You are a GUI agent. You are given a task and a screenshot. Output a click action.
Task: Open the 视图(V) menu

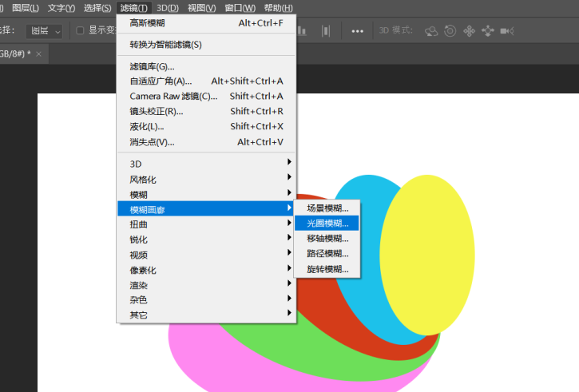pos(201,8)
